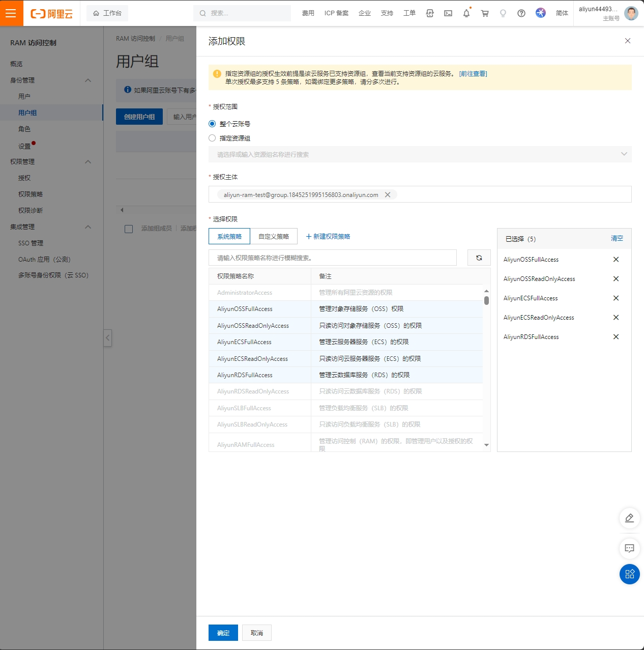
Task: Select the 整个云账号 radio option
Action: pyautogui.click(x=213, y=124)
